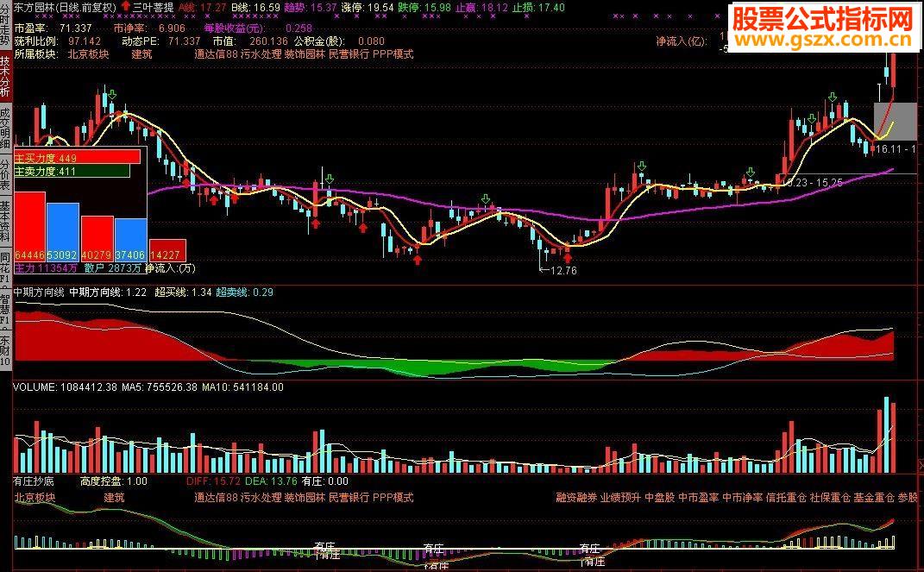Image resolution: width=924 pixels, height=572 pixels.
Task: Click the 主力 11354万 label
Action: [x=46, y=268]
